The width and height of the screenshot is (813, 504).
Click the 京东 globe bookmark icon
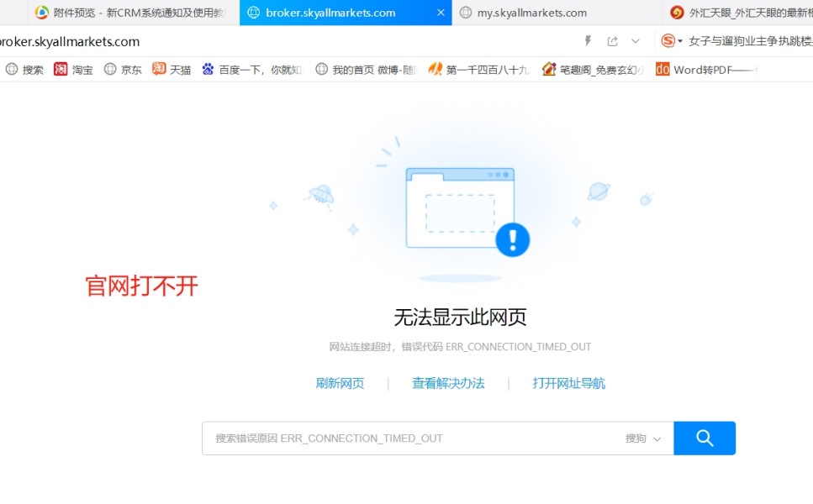coord(110,69)
